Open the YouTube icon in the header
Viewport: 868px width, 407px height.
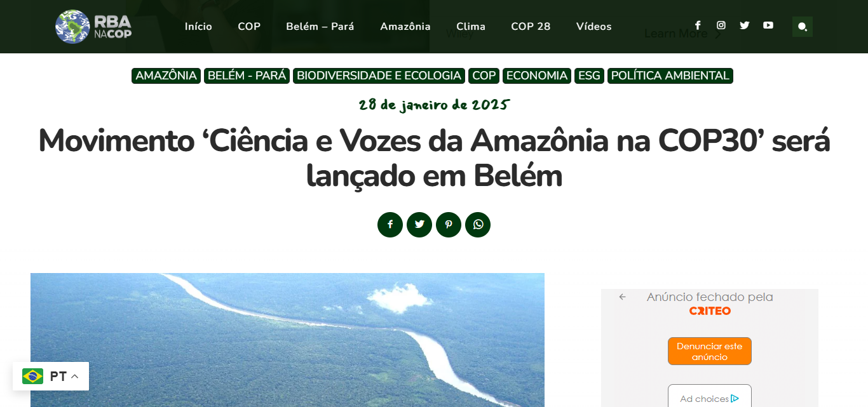click(x=768, y=25)
